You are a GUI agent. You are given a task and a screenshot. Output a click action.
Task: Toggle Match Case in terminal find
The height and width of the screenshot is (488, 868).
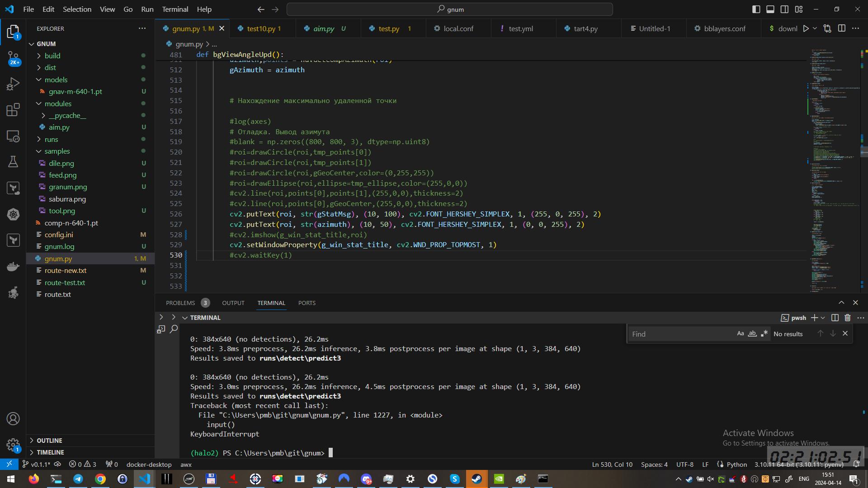[741, 333]
